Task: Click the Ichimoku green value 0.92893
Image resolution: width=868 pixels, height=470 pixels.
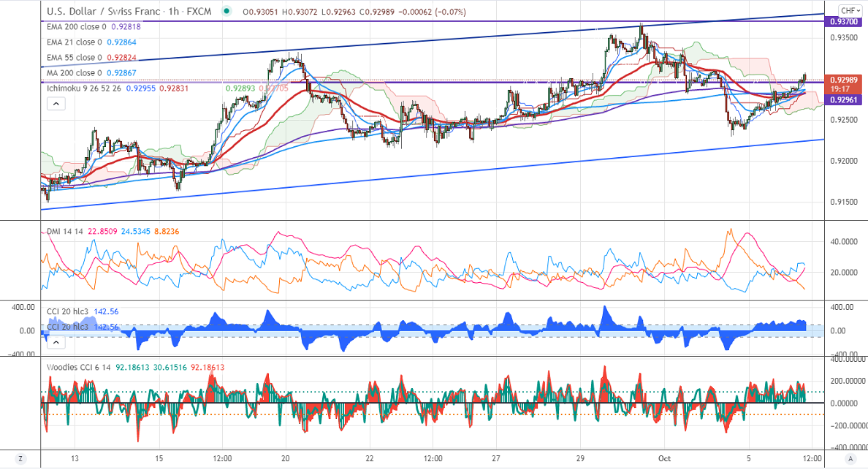Action: coord(240,88)
